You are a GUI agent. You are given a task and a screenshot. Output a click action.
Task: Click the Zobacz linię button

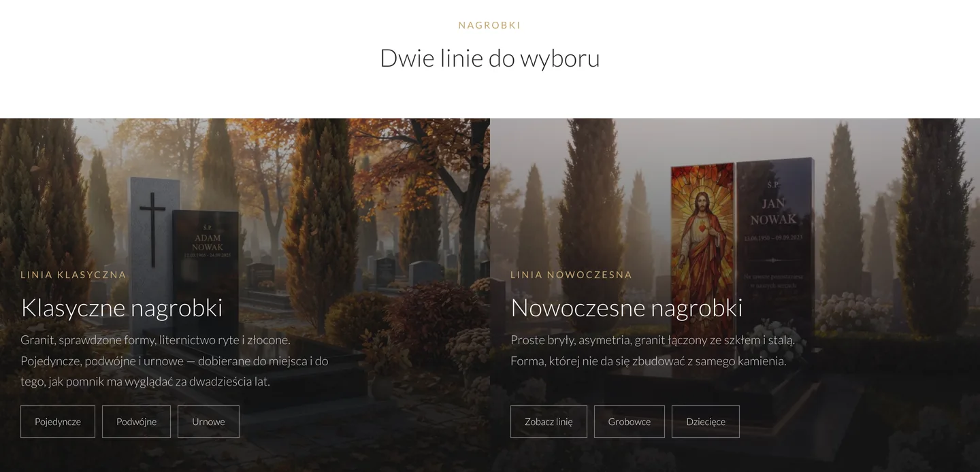[549, 422]
